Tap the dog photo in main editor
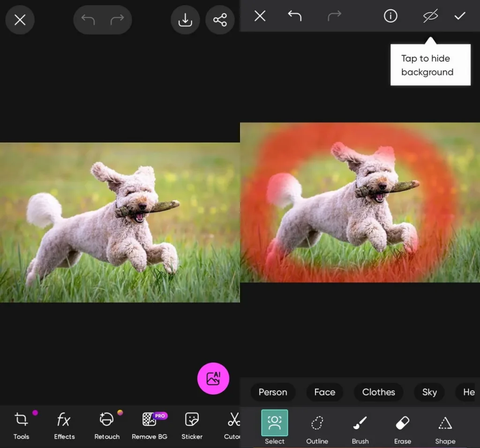This screenshot has width=480, height=448. 120,223
